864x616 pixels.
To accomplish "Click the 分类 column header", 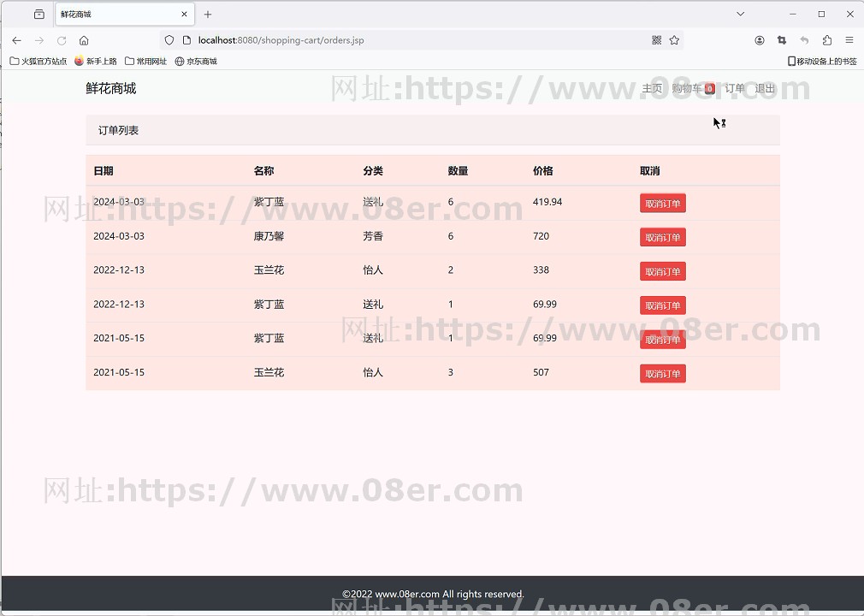I will tap(373, 171).
